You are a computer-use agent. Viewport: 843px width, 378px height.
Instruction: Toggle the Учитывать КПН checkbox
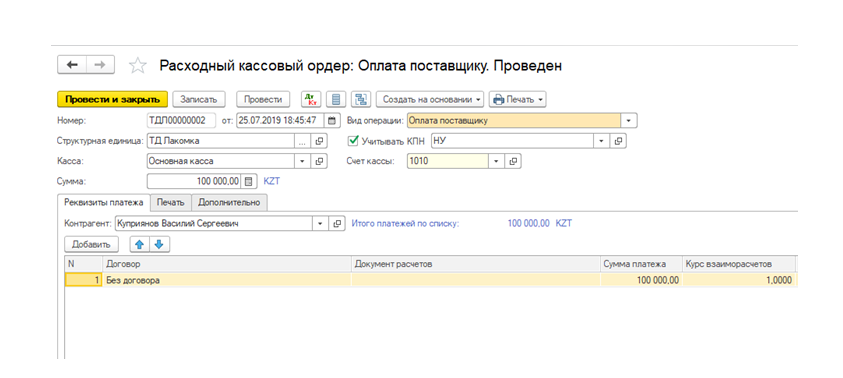(x=353, y=141)
